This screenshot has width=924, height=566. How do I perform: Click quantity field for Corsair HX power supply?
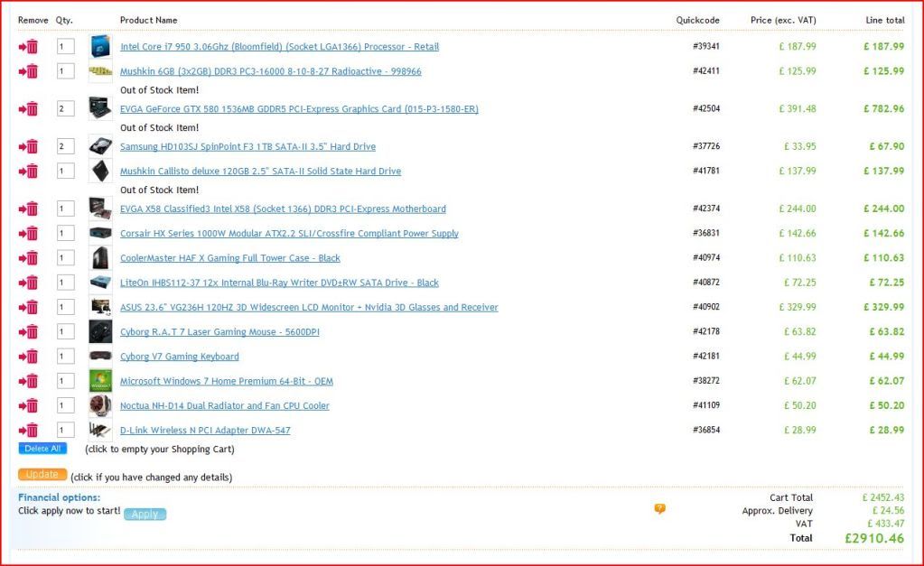click(x=65, y=233)
